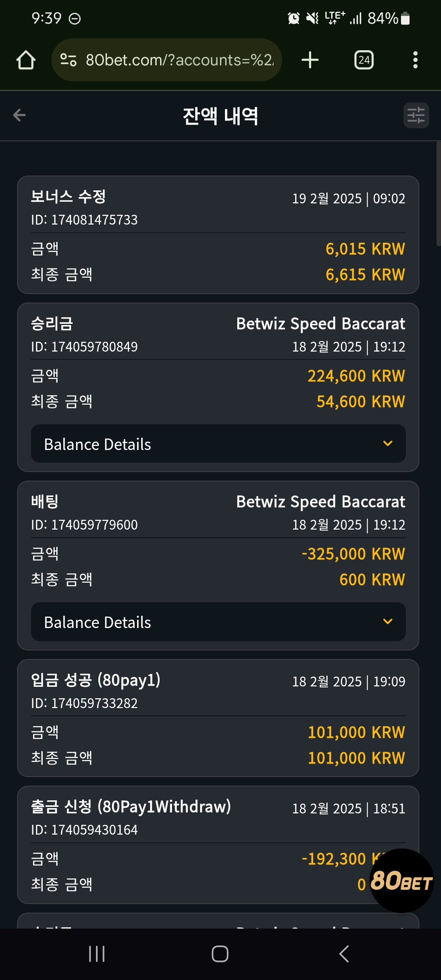The image size is (441, 980).
Task: Click chevron on the 54,600 KRW entry's Balance Details
Action: pyautogui.click(x=388, y=443)
